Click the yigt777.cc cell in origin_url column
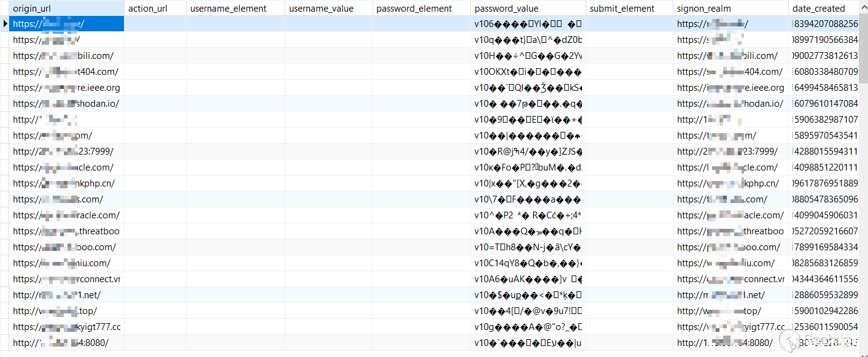The image size is (868, 357). pyautogui.click(x=66, y=327)
